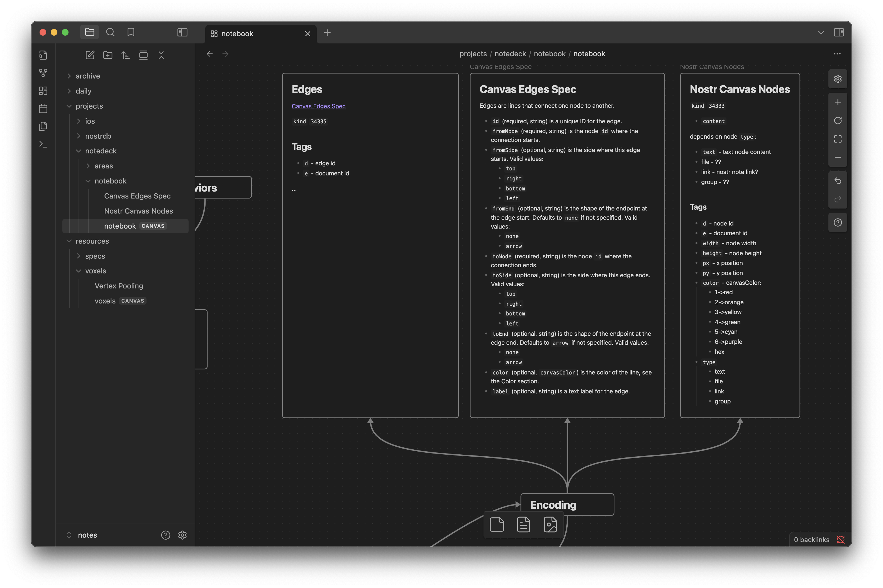Change the file sort order

click(x=126, y=55)
